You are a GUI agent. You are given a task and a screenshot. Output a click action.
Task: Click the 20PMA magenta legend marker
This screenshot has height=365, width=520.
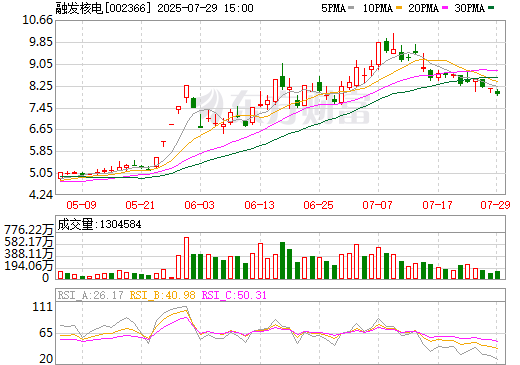click(445, 8)
